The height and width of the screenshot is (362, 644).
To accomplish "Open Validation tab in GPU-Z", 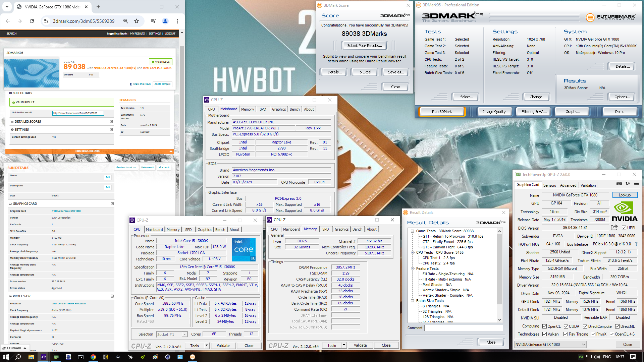I will [588, 185].
